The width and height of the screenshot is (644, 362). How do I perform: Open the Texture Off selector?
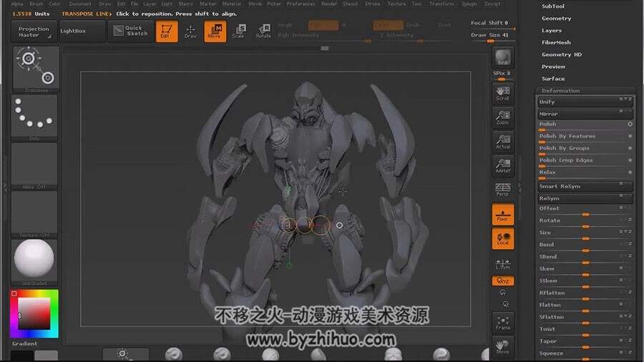pos(34,214)
